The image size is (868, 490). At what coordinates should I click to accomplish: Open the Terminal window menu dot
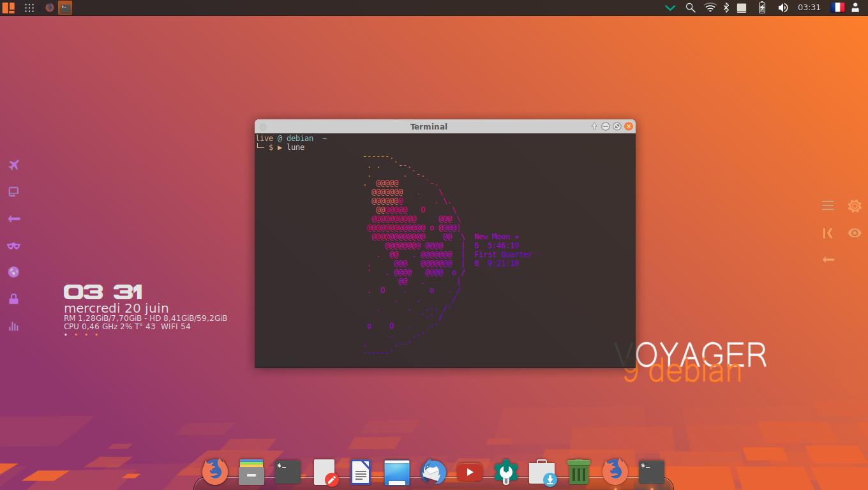coord(263,127)
